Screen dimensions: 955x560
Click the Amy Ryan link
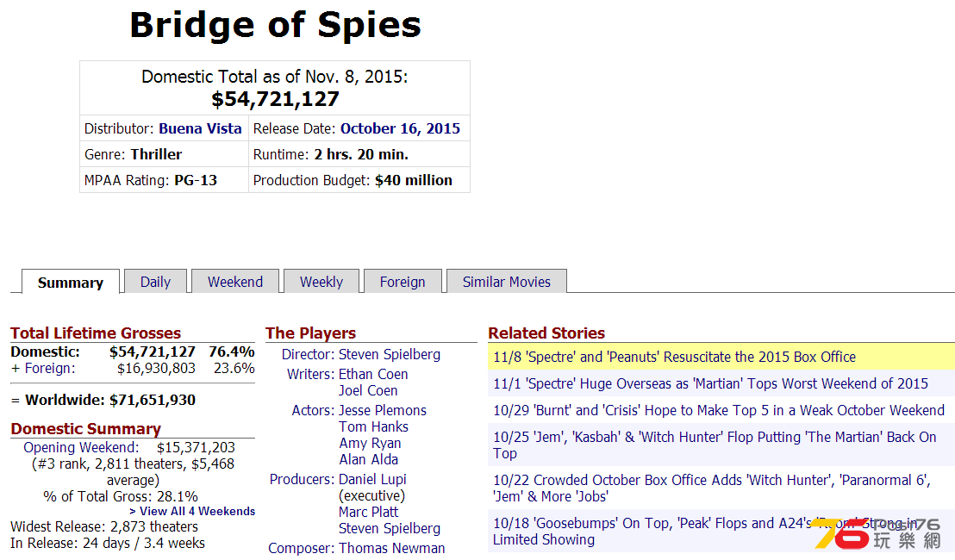[x=370, y=443]
